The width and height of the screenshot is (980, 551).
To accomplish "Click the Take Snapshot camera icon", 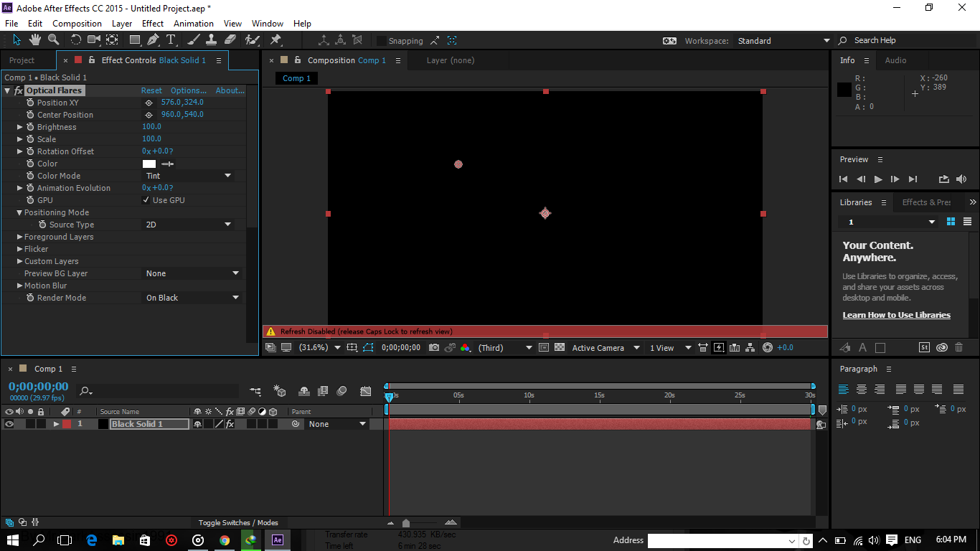I will click(434, 348).
